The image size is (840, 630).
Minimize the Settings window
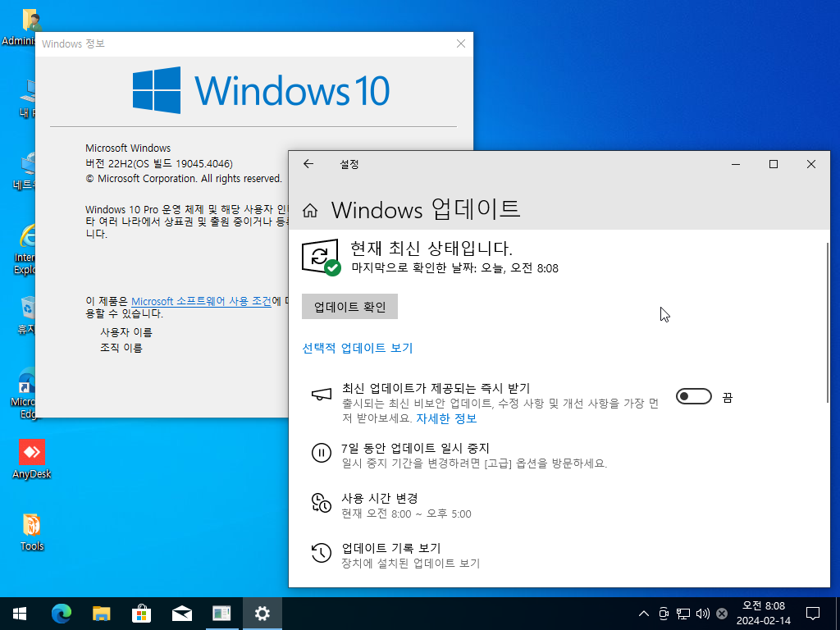pyautogui.click(x=736, y=164)
